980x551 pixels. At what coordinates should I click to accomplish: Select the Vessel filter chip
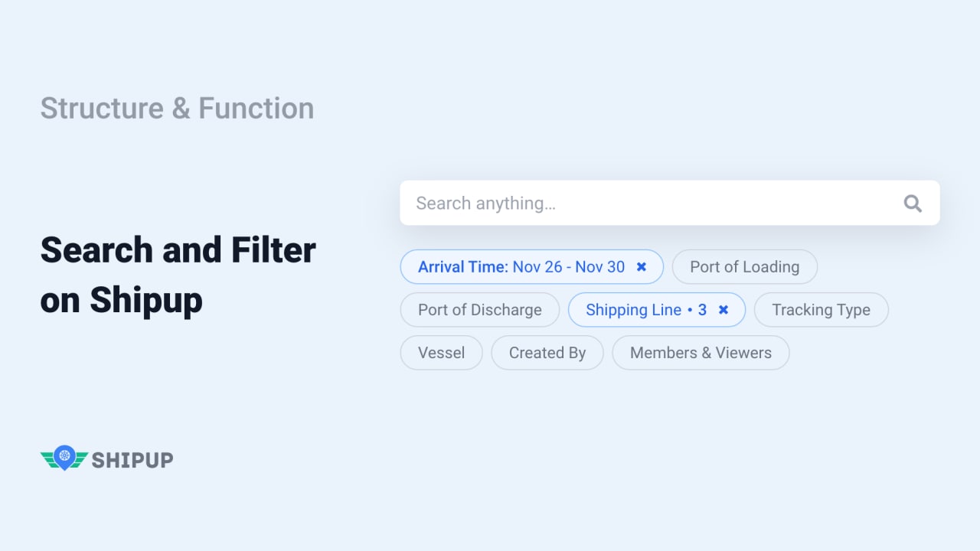[441, 353]
